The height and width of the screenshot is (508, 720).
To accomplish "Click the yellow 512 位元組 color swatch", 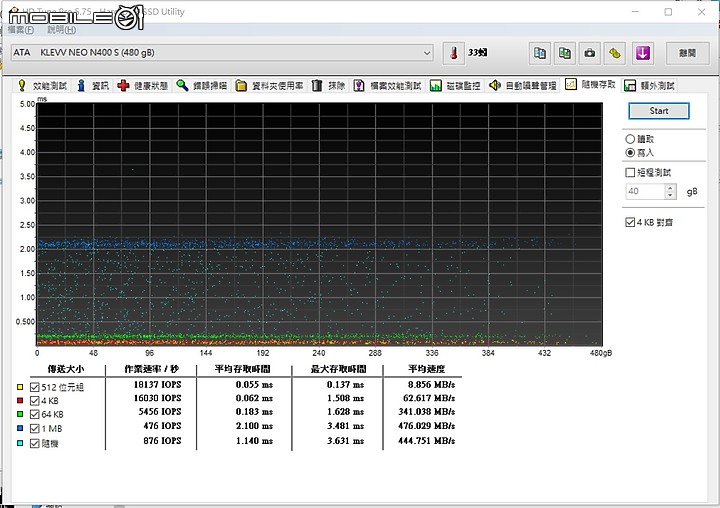I will coord(20,387).
